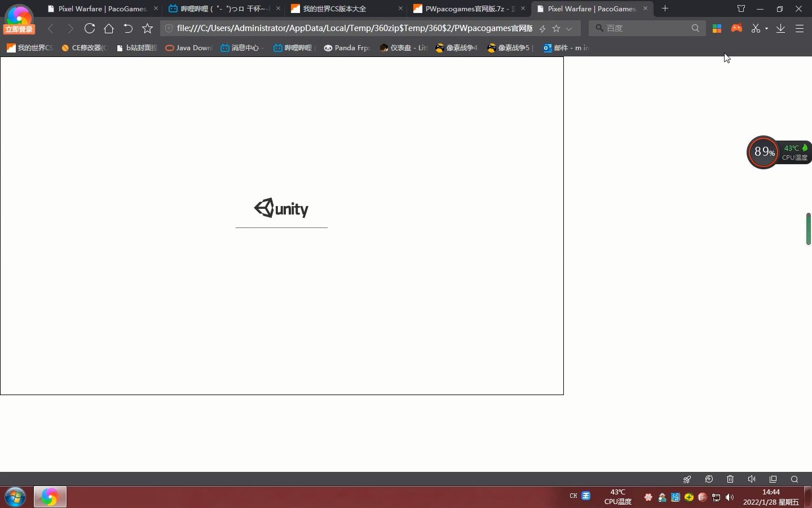Screen dimensions: 812x508
Task: Click the shirt skin-change icon
Action: pyautogui.click(x=741, y=8)
